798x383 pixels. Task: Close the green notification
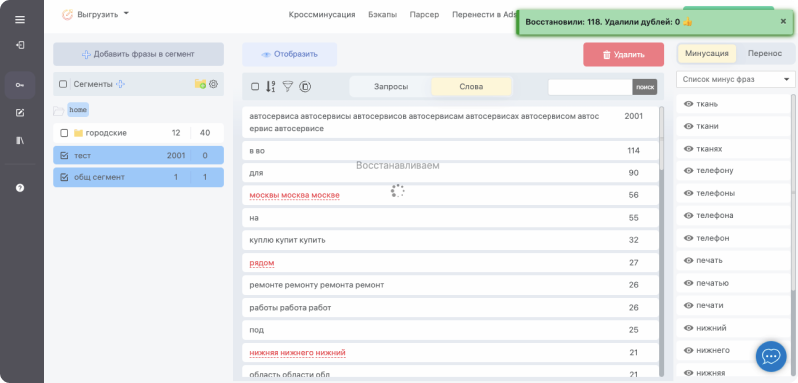pyautogui.click(x=783, y=21)
